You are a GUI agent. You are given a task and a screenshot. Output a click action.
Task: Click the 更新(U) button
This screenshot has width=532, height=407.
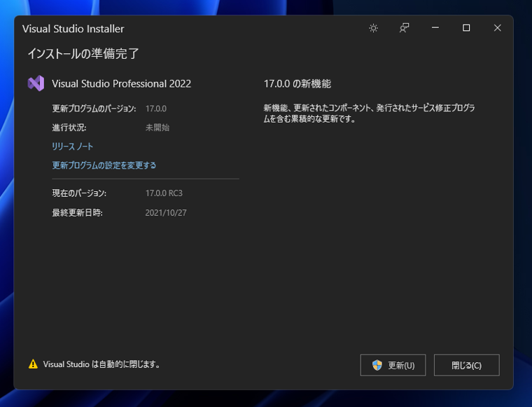[393, 365]
